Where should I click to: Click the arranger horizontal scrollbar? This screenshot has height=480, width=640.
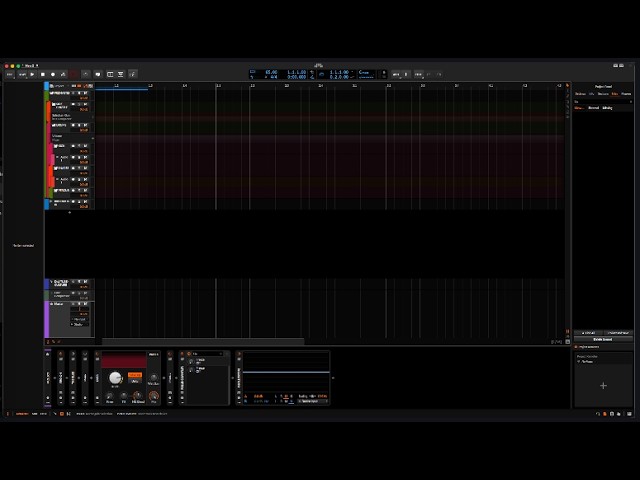tap(203, 341)
